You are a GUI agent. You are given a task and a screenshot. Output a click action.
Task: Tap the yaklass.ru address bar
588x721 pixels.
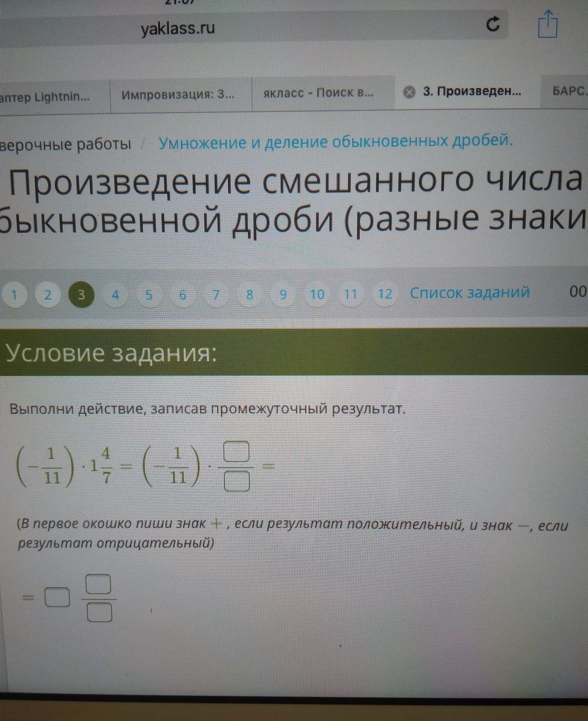pos(177,28)
